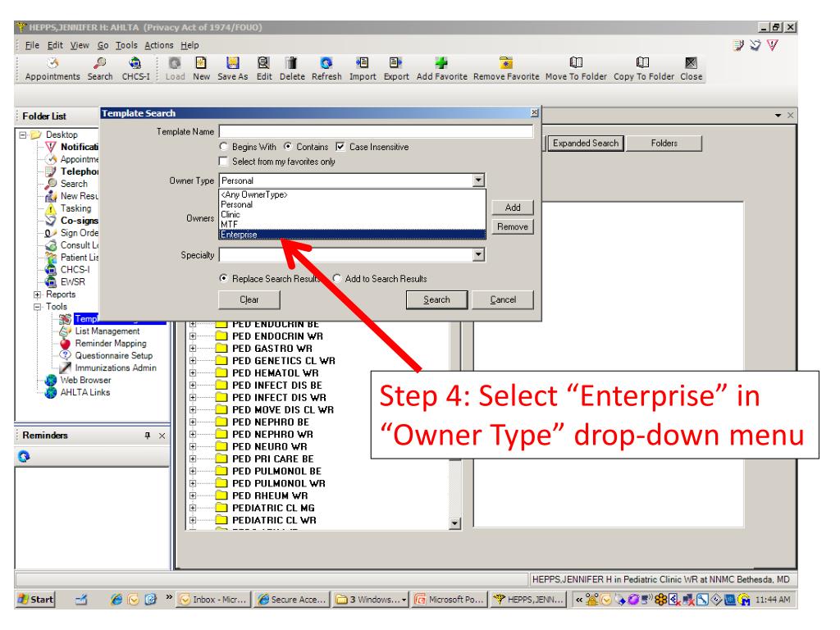Image resolution: width=840 pixels, height=630 pixels.
Task: Choose <Any OwnerType> in the list
Action: tap(353, 195)
